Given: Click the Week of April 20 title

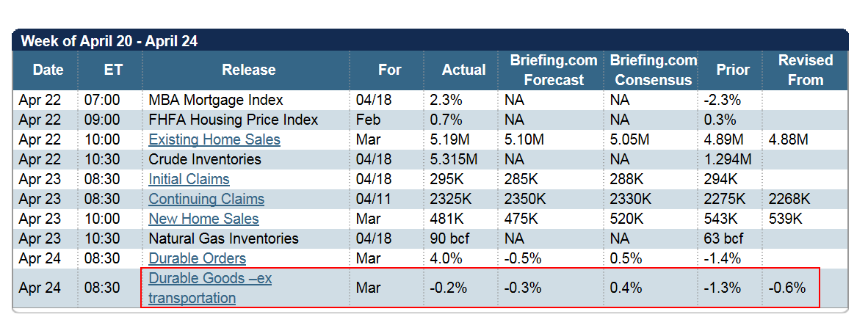Looking at the screenshot, I should coord(109,42).
